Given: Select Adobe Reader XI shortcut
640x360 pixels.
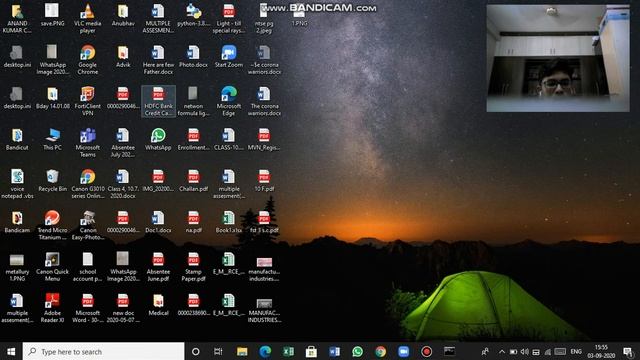Looking at the screenshot, I should (52, 308).
